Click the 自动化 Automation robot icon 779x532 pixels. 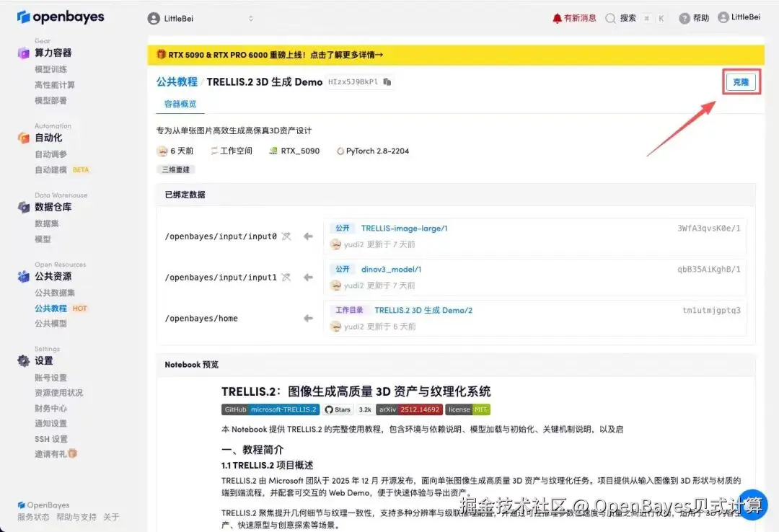tap(25, 137)
